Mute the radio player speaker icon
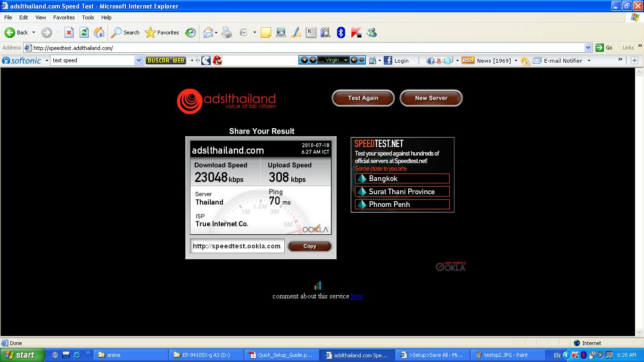644x362 pixels. 354,60
